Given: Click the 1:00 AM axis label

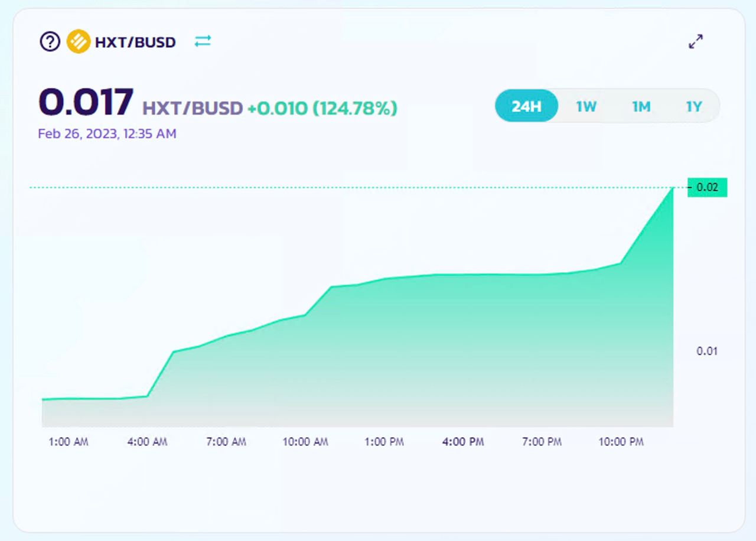Looking at the screenshot, I should point(69,442).
